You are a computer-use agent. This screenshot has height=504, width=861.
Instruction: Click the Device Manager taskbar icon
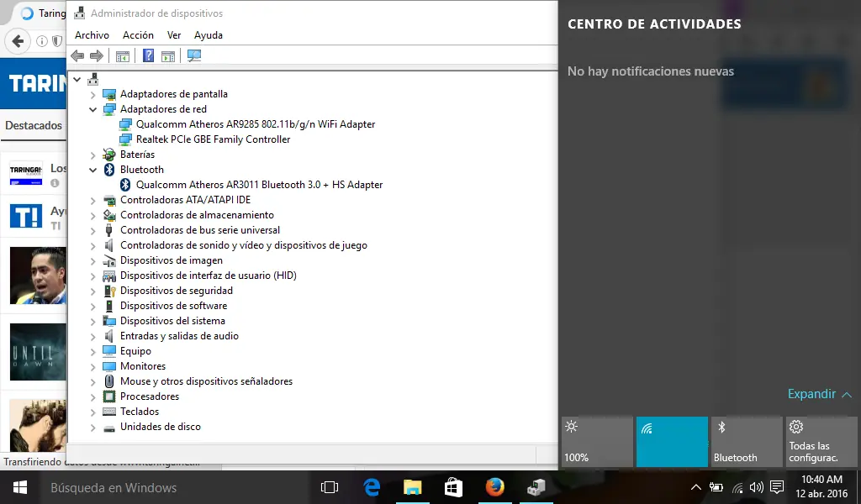coord(536,487)
